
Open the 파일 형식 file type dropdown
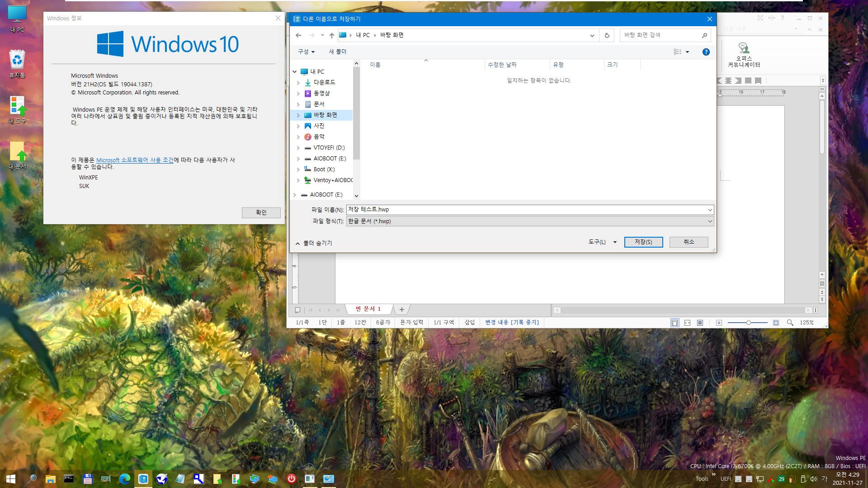[x=710, y=221]
